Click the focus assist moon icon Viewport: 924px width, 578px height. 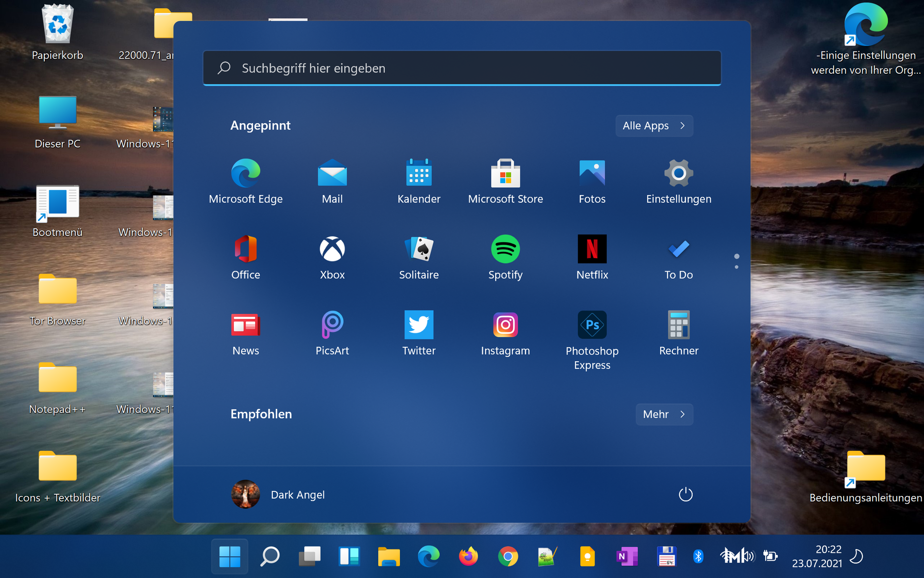856,556
